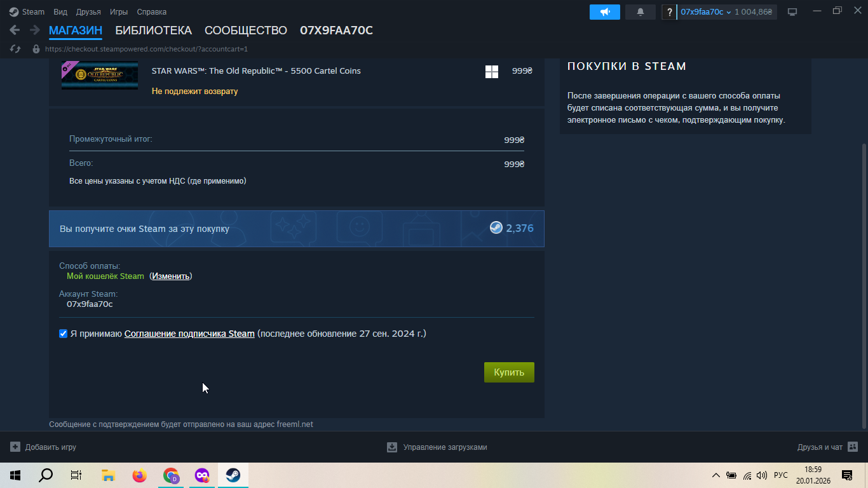Click the Steam points coin icon
Screen dimensions: 868x488
(x=496, y=227)
